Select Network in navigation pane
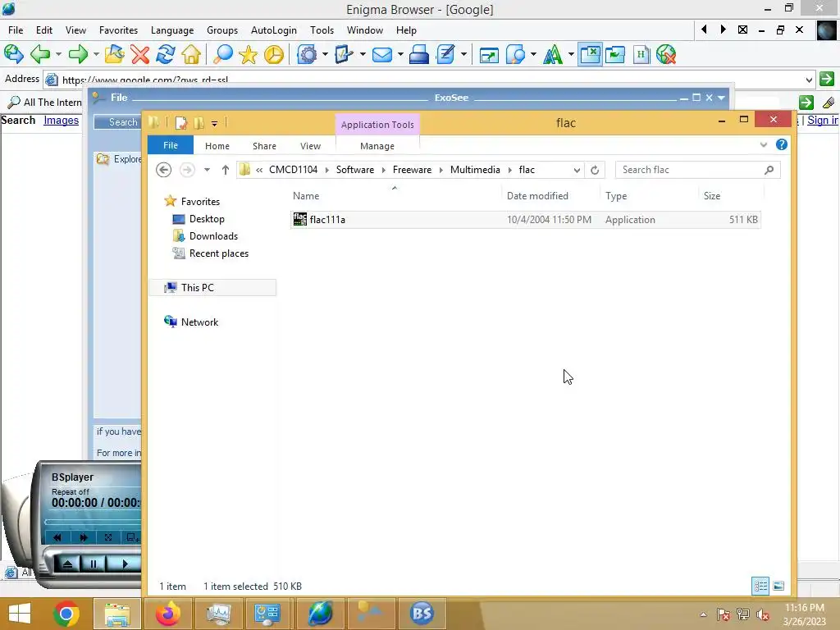Screen dimensions: 840x630 [199, 322]
